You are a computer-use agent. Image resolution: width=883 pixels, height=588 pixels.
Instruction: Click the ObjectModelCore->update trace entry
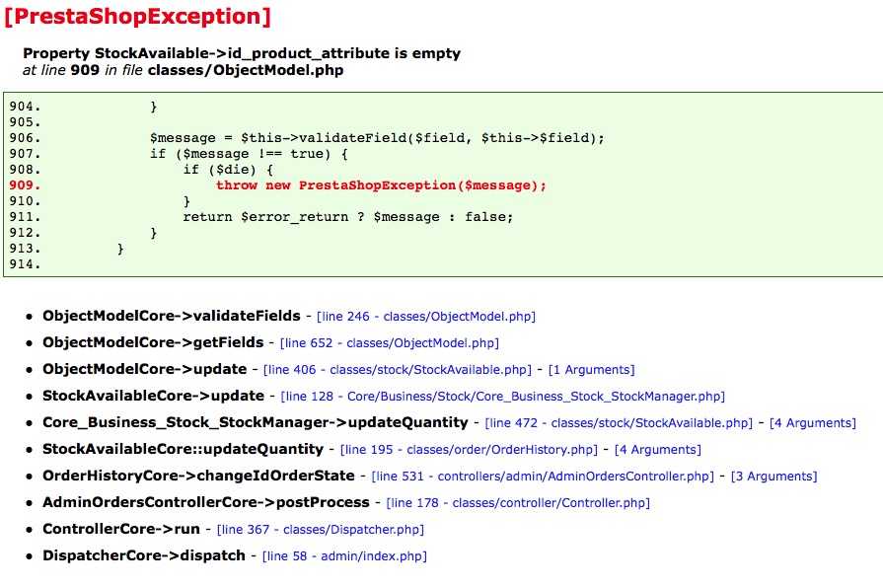(145, 369)
